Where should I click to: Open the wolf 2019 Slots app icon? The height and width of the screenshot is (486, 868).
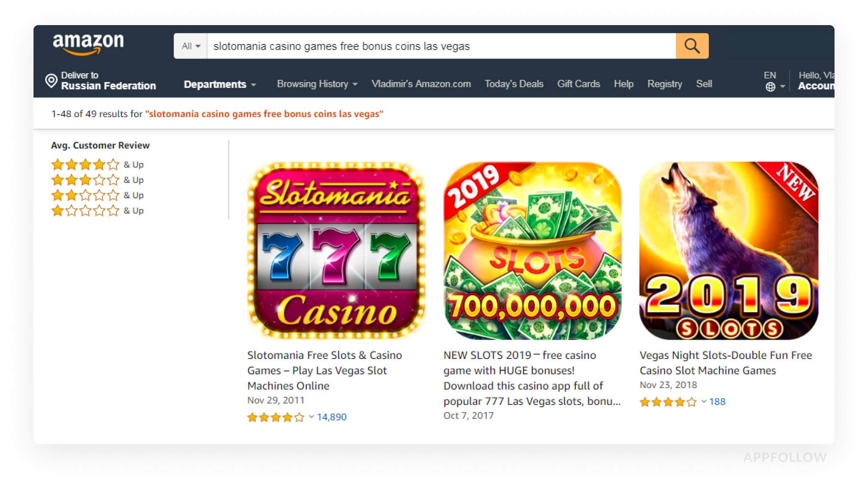[x=729, y=251]
